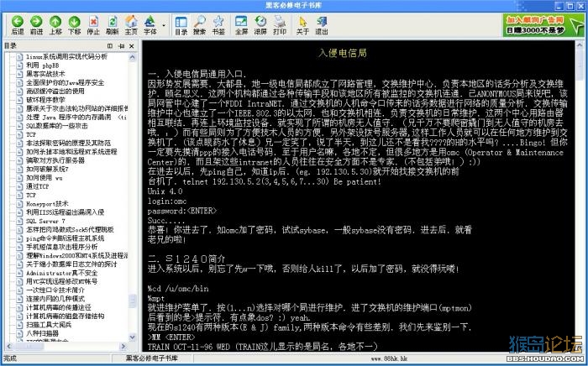The width and height of the screenshot is (588, 366).
Task: Open '计算机病毒的传播途径' entry
Action: click(x=59, y=307)
